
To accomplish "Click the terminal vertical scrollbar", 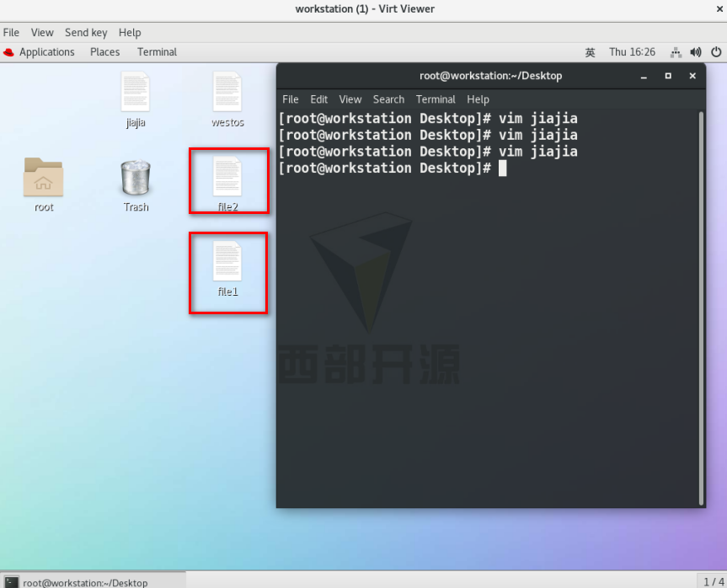I will point(701,309).
